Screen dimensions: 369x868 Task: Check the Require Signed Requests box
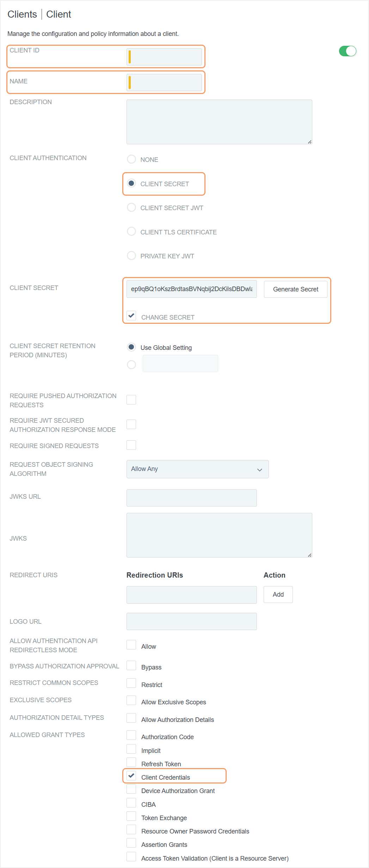tap(131, 445)
